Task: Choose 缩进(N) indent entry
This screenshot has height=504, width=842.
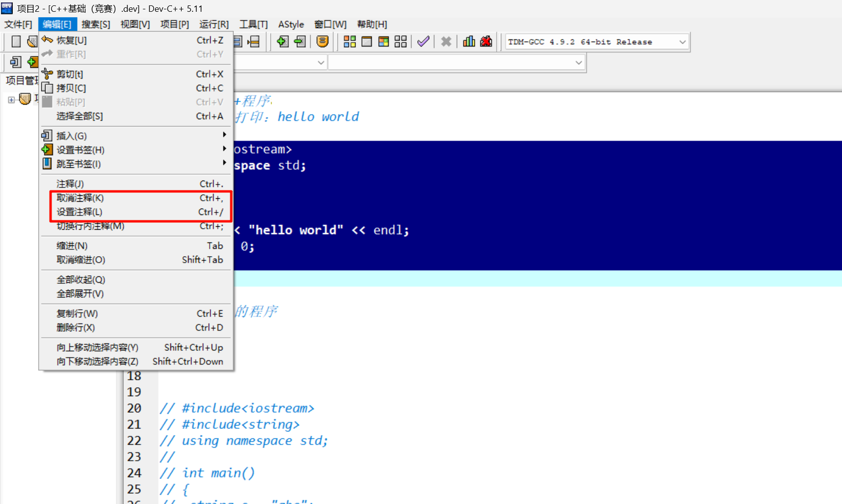Action: pyautogui.click(x=136, y=246)
